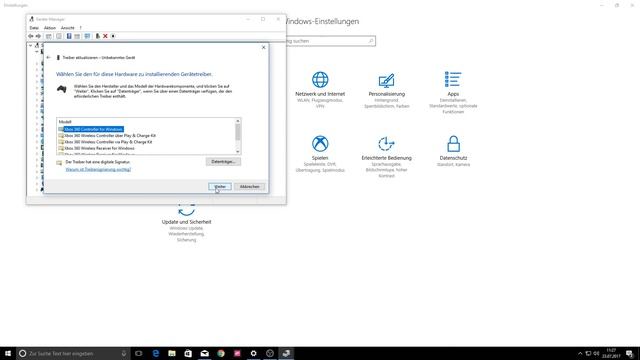Open the Windows Start menu
The image size is (640, 360).
pyautogui.click(x=8, y=353)
